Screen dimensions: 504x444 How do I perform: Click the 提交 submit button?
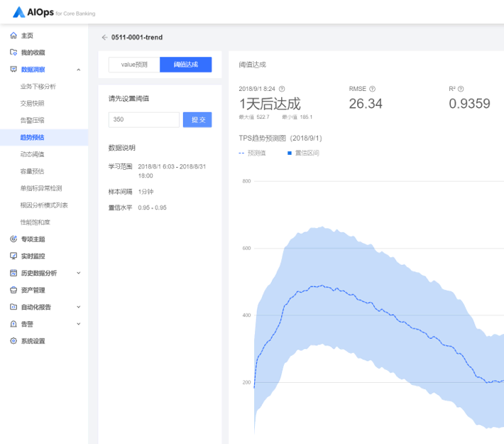(x=197, y=119)
